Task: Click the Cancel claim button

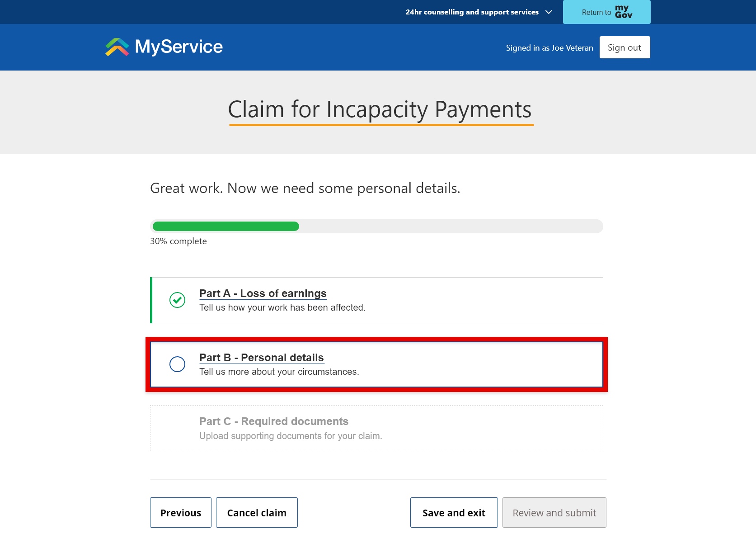Action: 257,513
